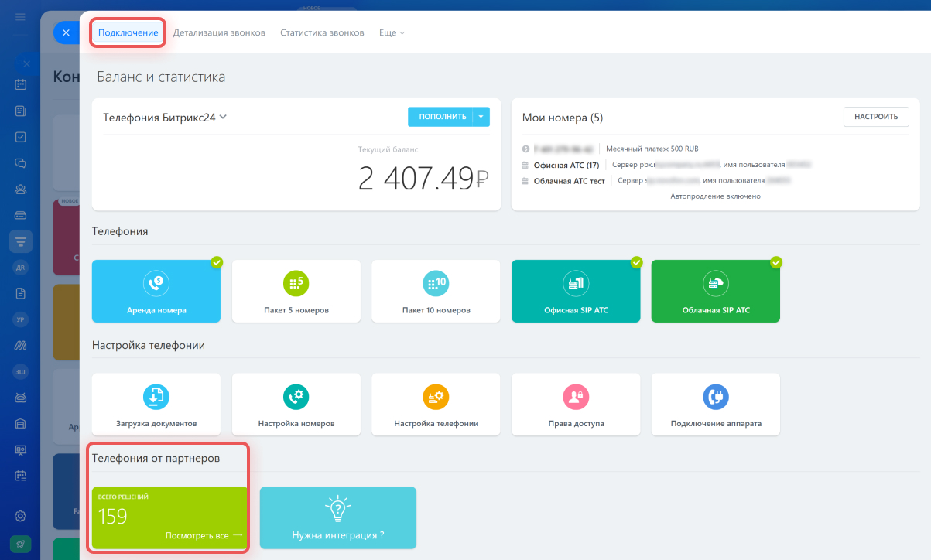Open Подключение аппарата tile
Viewport: 931px width, 560px height.
point(715,405)
